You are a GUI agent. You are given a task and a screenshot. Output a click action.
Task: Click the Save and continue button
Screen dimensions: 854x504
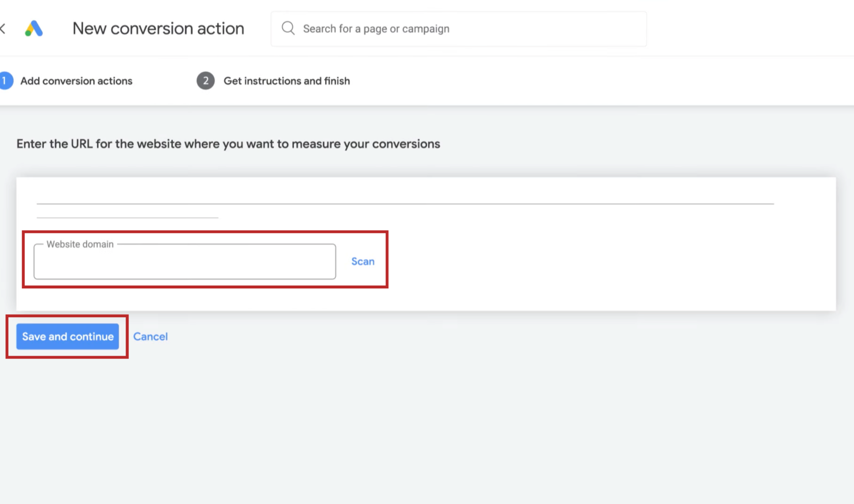(68, 336)
